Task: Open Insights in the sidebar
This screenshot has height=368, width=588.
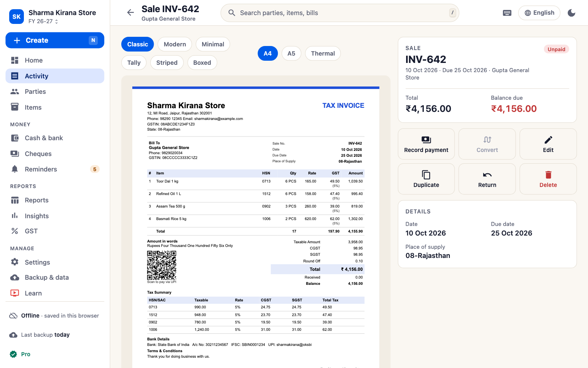Action: [55, 216]
